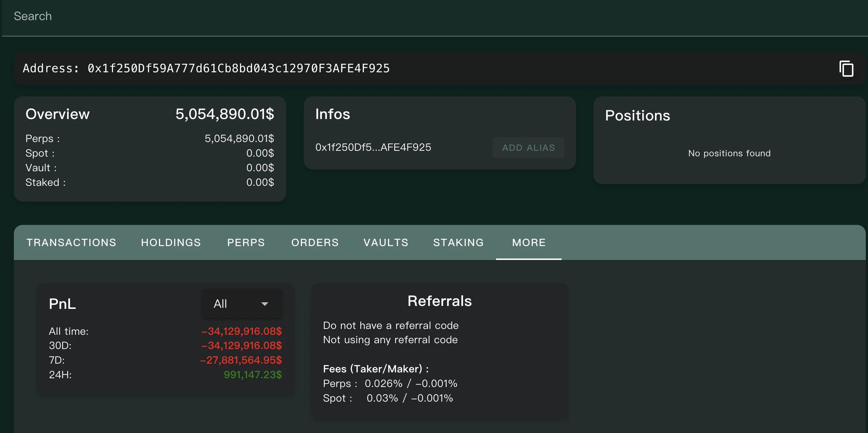Click the Referrals card heading
Screen dimensions: 868x433
point(439,301)
